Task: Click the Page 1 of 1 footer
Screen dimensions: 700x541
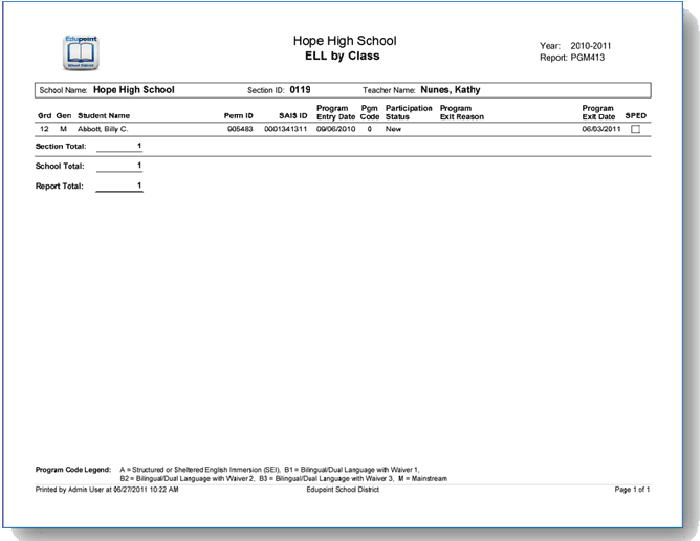Action: point(633,490)
